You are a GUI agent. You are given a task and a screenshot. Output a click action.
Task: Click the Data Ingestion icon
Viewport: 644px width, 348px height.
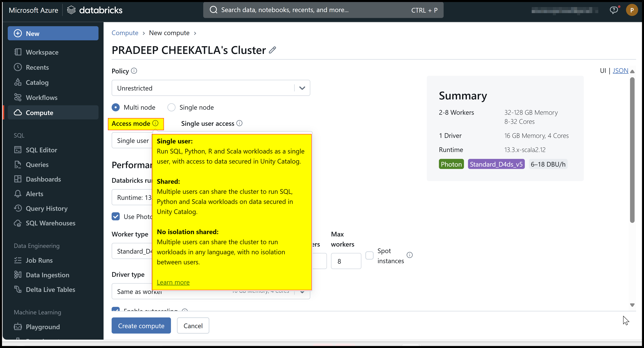[x=18, y=275]
